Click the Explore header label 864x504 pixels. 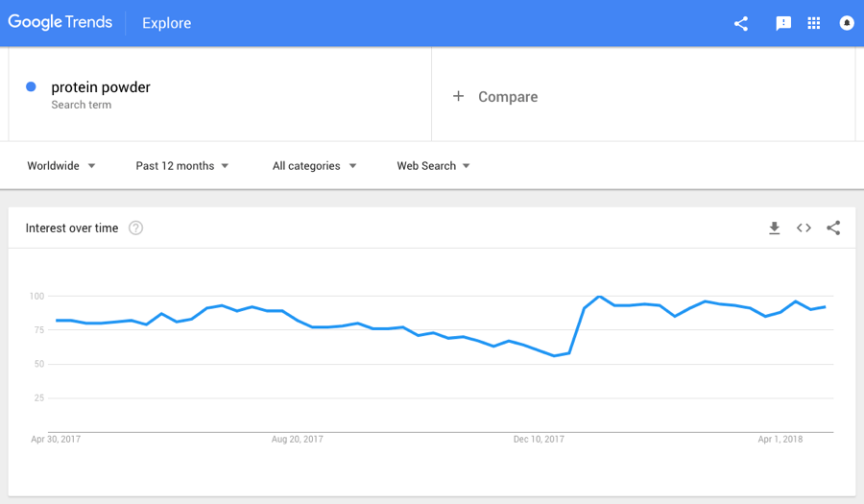(x=166, y=23)
